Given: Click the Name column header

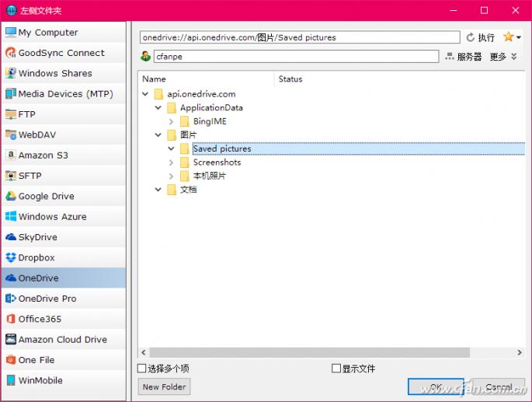Looking at the screenshot, I should tap(154, 79).
